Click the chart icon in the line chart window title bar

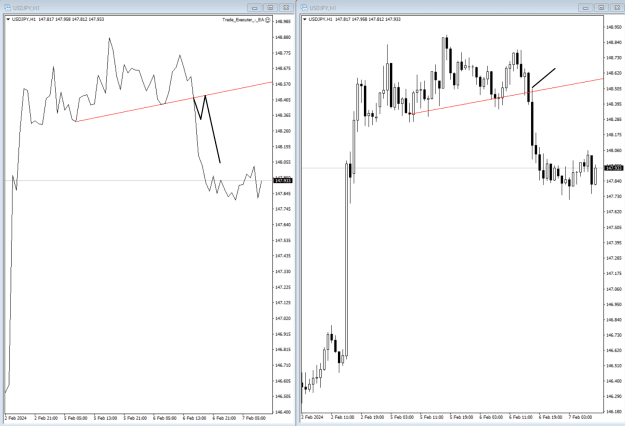[x=7, y=8]
